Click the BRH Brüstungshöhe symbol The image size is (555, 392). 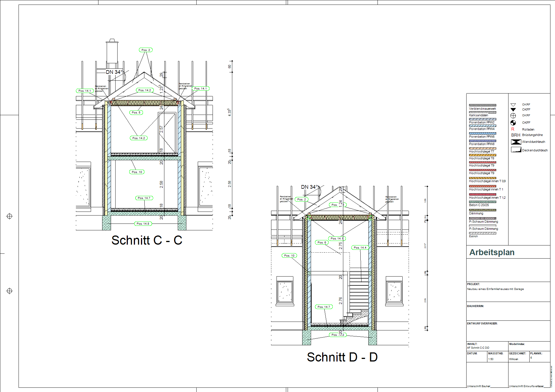click(516, 135)
